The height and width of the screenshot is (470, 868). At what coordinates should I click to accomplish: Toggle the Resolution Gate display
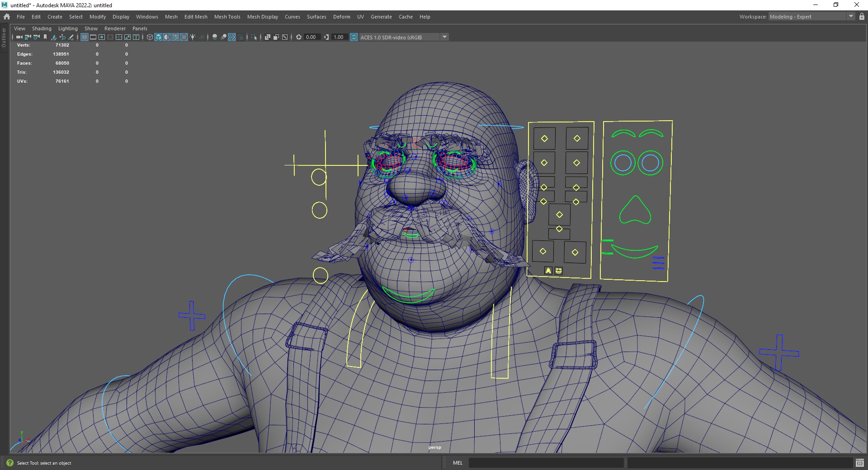tap(102, 37)
